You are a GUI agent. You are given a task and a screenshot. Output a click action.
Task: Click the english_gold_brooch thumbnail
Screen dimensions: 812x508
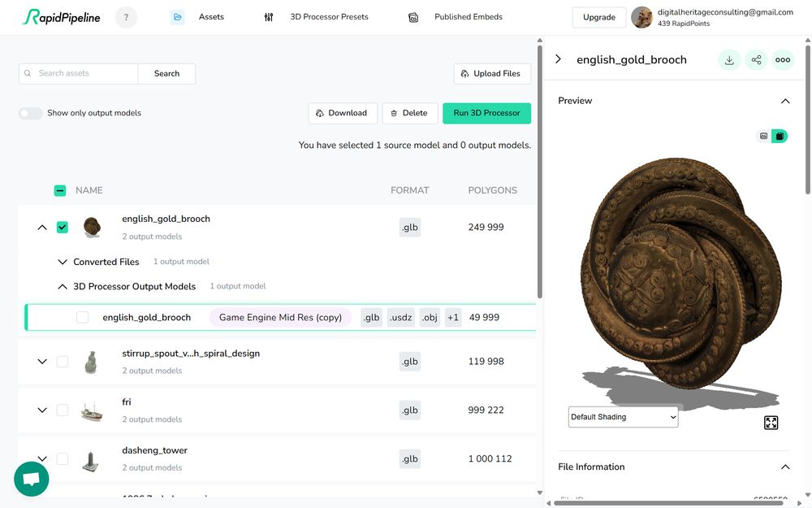point(92,227)
